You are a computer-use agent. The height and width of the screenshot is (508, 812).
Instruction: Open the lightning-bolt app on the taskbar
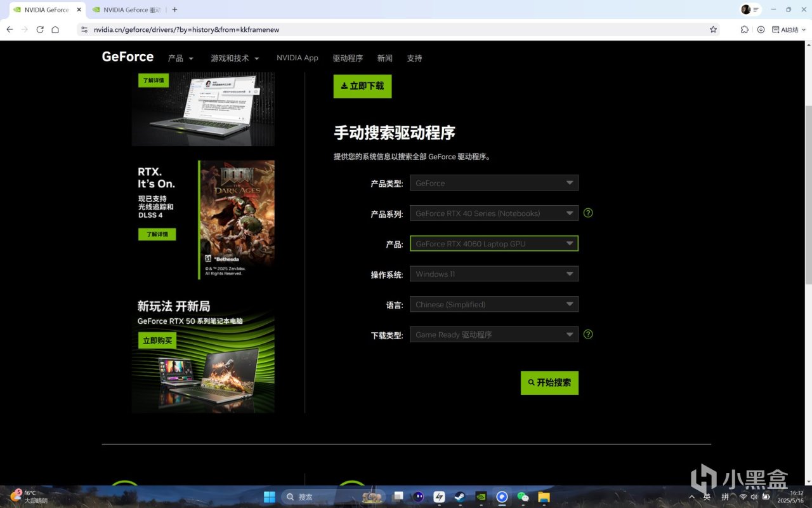tap(439, 497)
